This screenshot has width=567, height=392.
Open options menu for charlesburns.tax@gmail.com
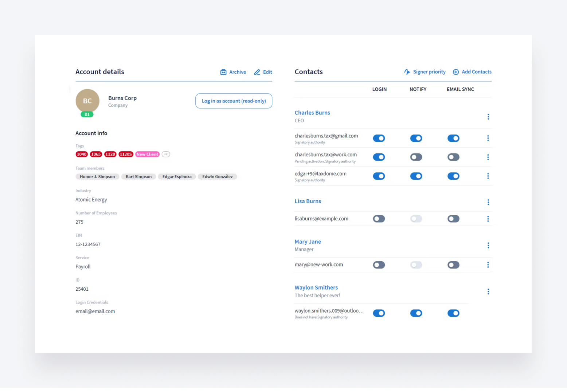488,138
